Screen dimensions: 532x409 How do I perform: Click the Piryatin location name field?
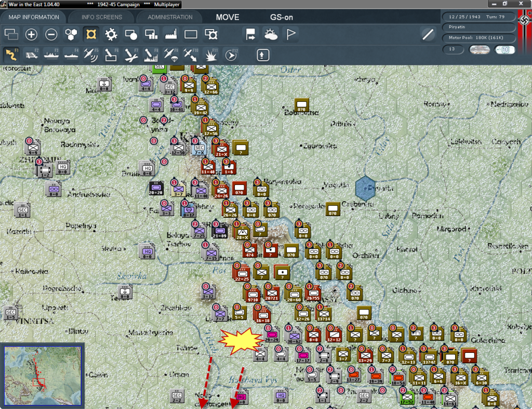478,27
